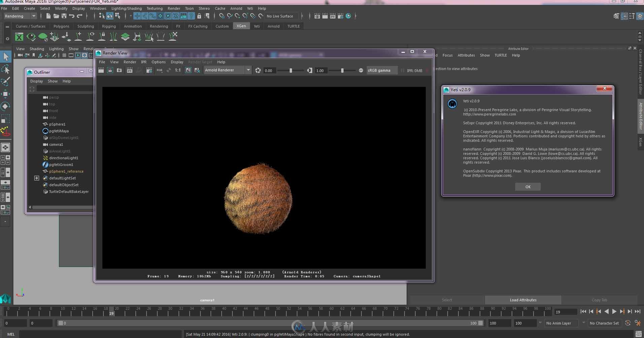Screen dimensions: 644x338
Task: Switch to the Yeti shelf tab
Action: 257,26
